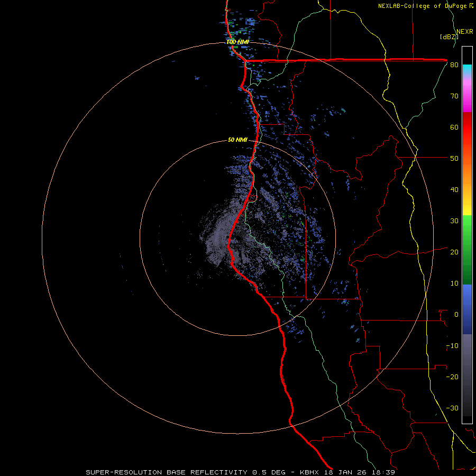The width and height of the screenshot is (476, 476).
Task: Click the 10 value on the dBZ scale
Action: coord(454,283)
